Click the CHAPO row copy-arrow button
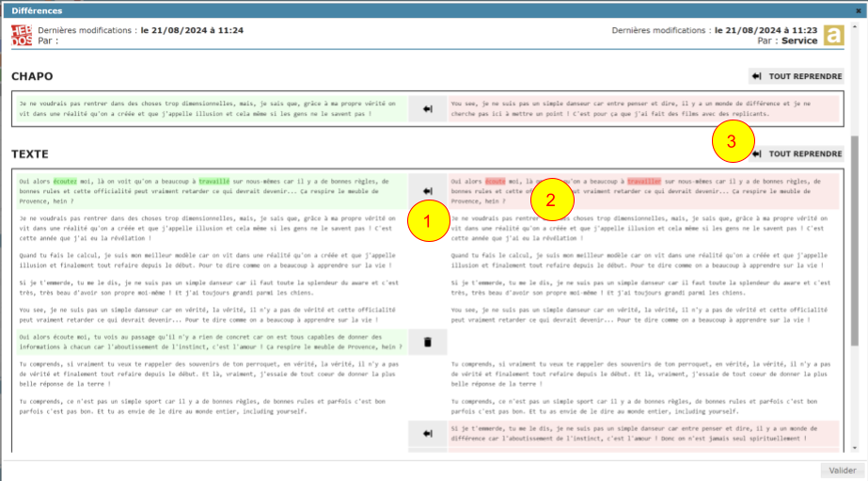The image size is (868, 481). click(x=426, y=109)
